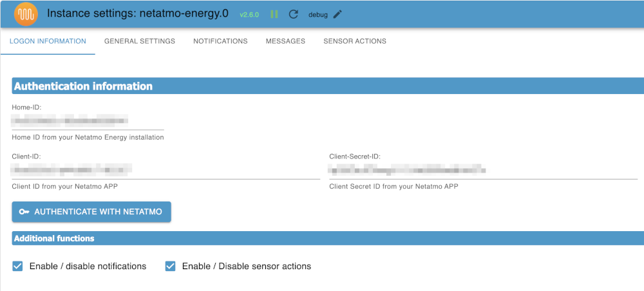644x291 pixels.
Task: Edit the debug log level with the pencil icon
Action: point(337,14)
